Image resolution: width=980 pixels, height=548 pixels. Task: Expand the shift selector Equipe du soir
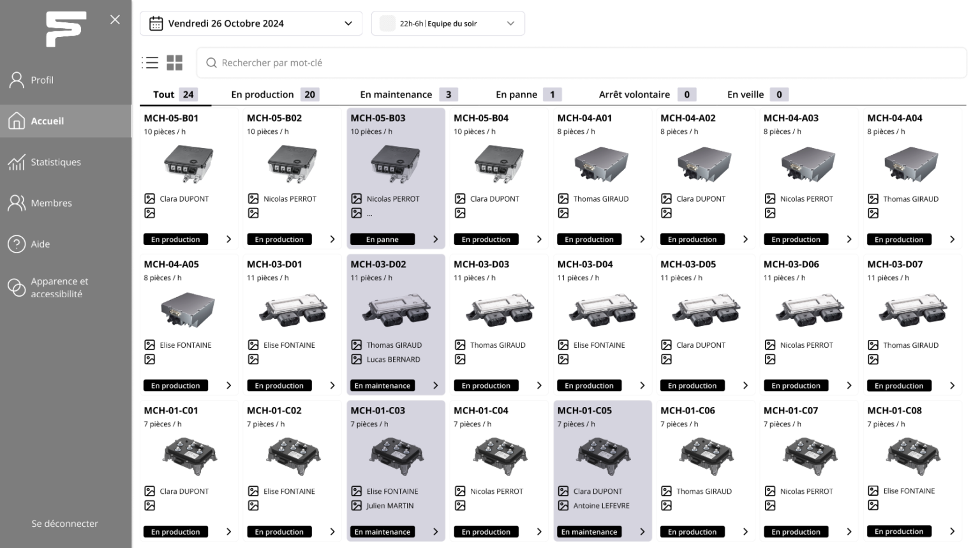[510, 24]
